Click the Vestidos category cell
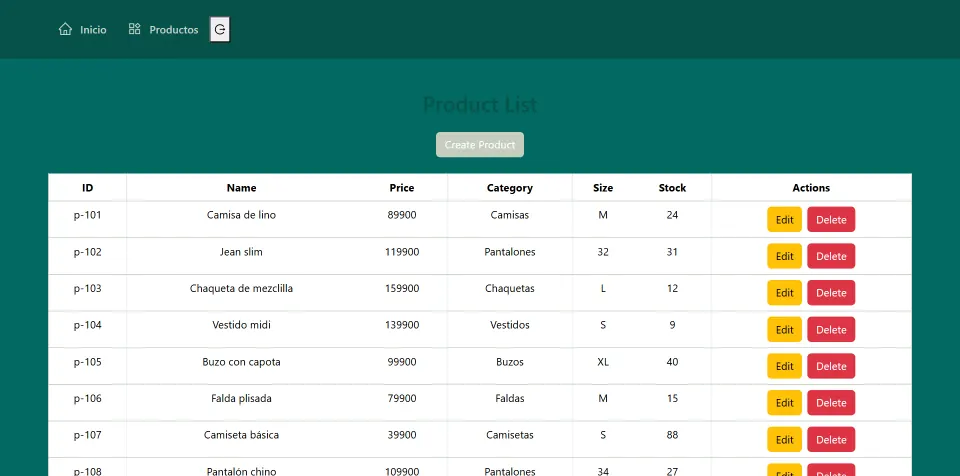 [x=509, y=330]
